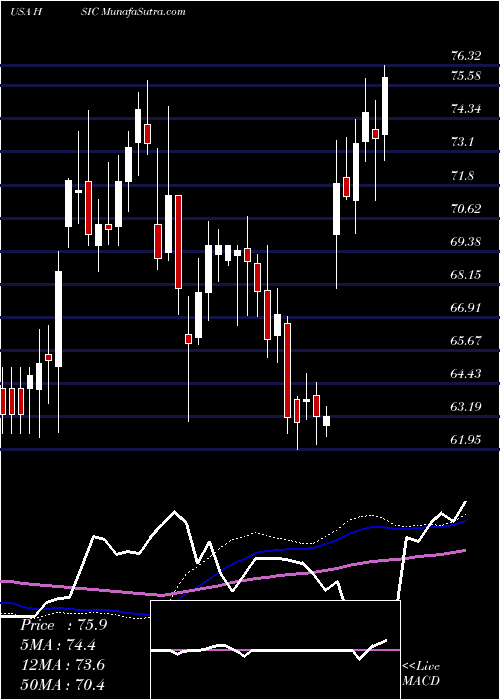Click the 75.58 price level label
Viewport: 500px width, 700px height.
pos(466,75)
